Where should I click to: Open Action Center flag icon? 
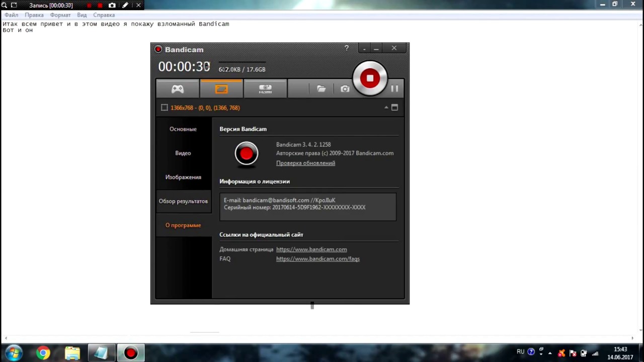pos(573,353)
